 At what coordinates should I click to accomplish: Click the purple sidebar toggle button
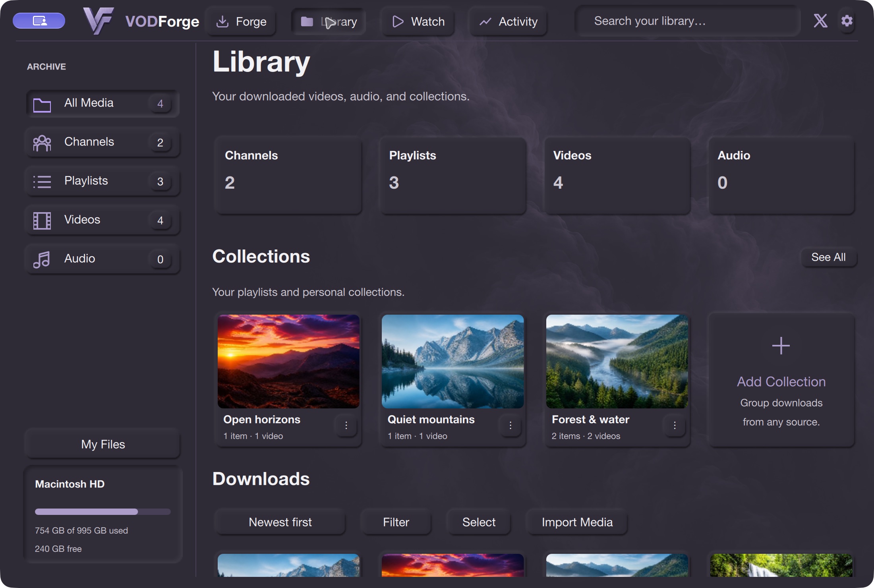(39, 21)
